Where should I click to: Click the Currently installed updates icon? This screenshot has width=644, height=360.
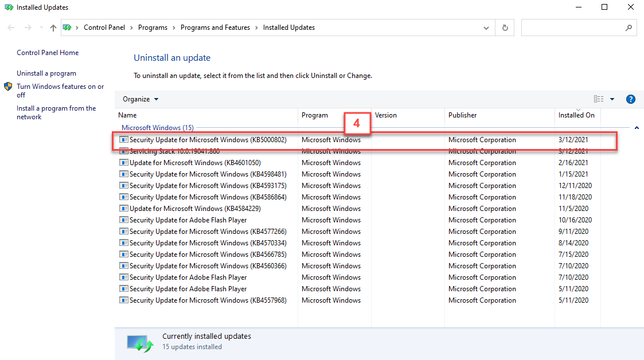[x=140, y=343]
